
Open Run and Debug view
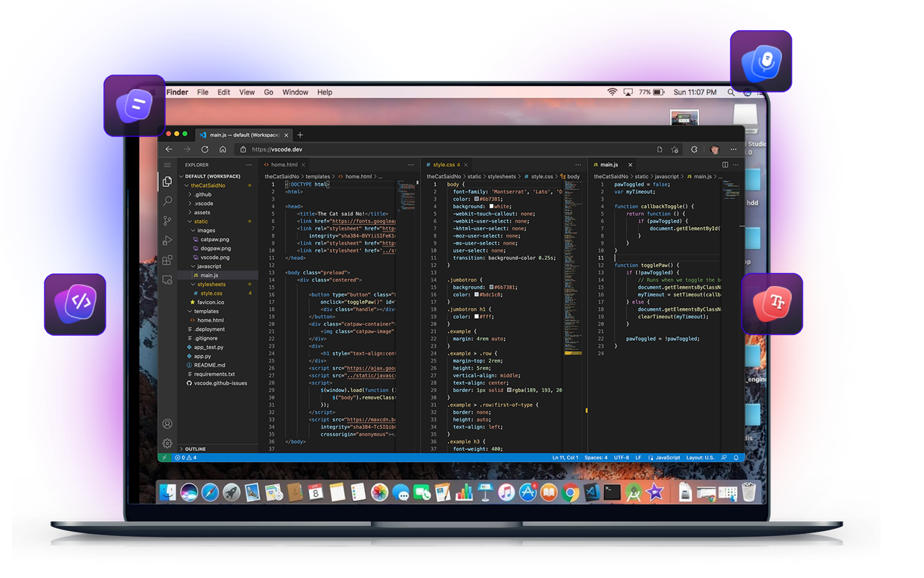coord(167,240)
